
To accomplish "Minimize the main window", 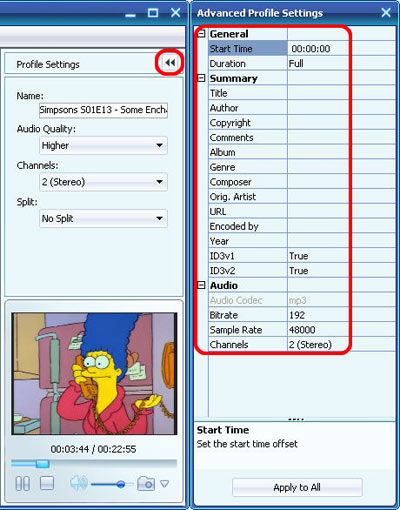I will (130, 15).
